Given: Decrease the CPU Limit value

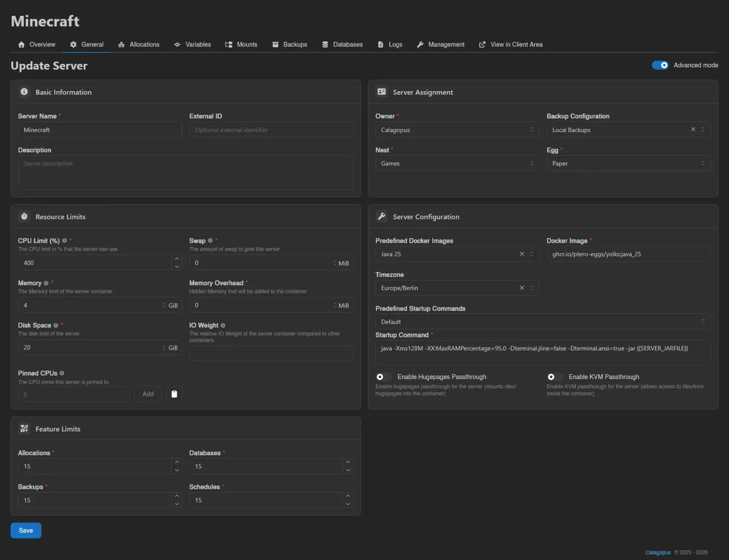Looking at the screenshot, I should point(177,267).
